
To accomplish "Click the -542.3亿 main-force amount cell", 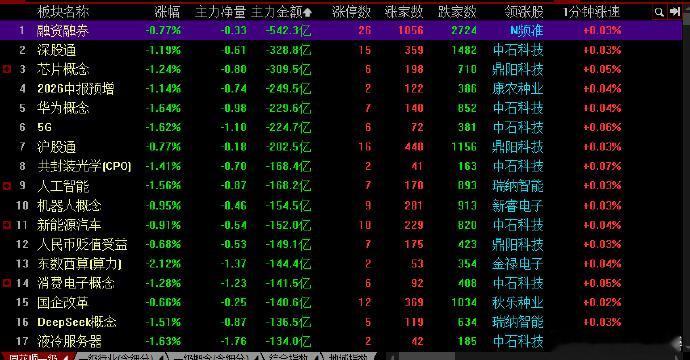I will (x=288, y=30).
